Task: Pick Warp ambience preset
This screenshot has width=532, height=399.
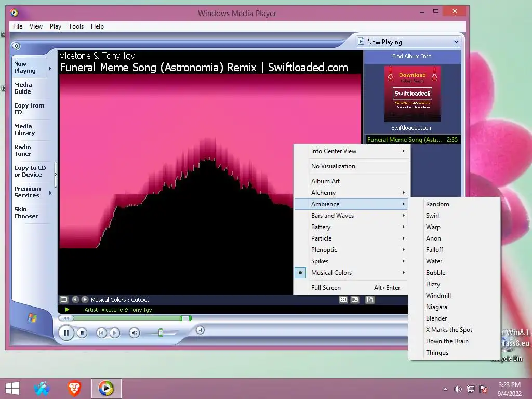Action: point(454,227)
